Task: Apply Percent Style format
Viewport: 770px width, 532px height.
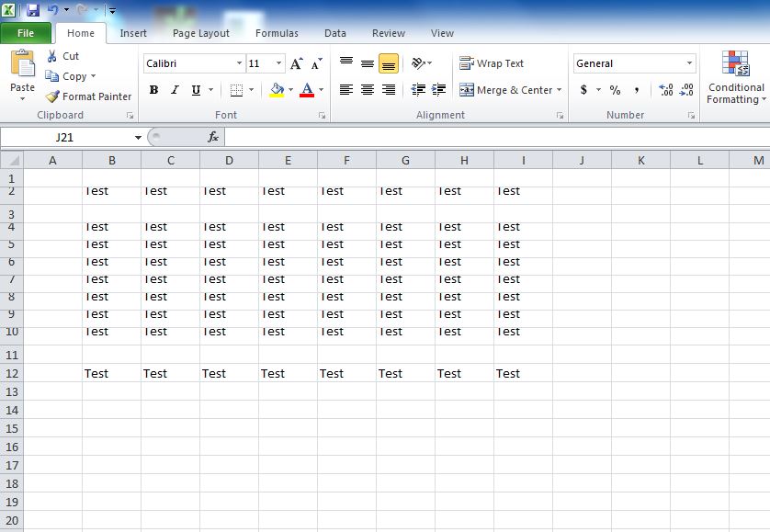Action: (615, 90)
